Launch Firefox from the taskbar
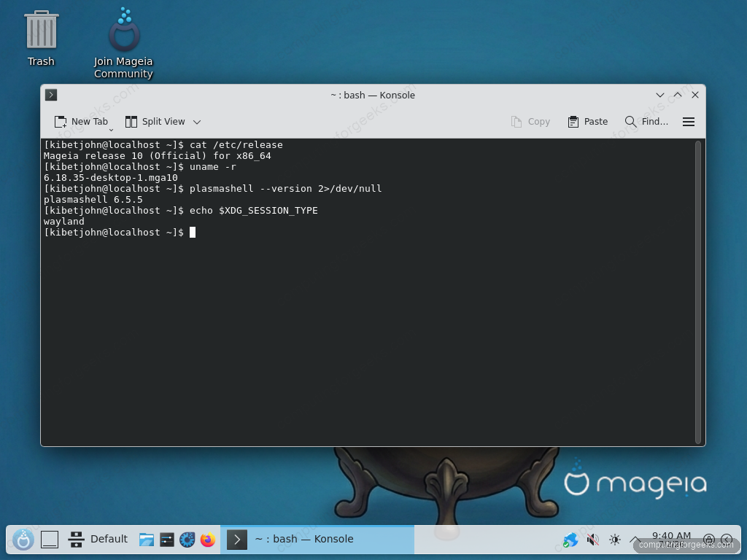The image size is (747, 560). 208,540
